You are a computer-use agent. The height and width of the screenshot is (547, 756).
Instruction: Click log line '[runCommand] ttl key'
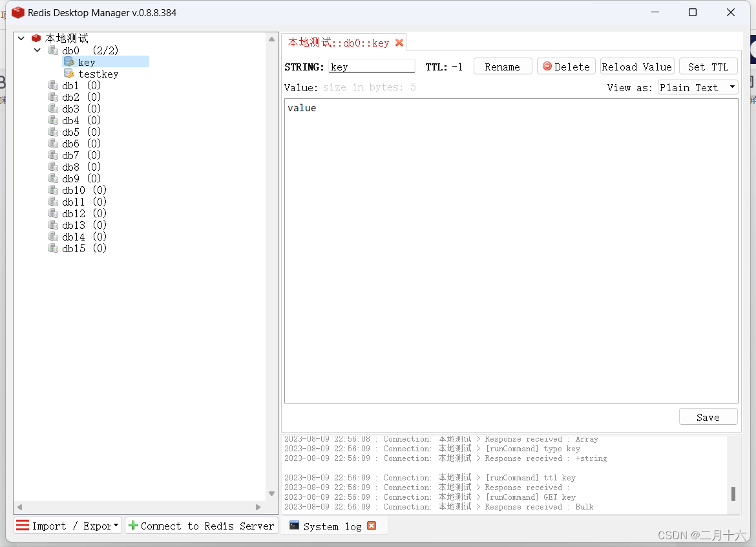530,478
